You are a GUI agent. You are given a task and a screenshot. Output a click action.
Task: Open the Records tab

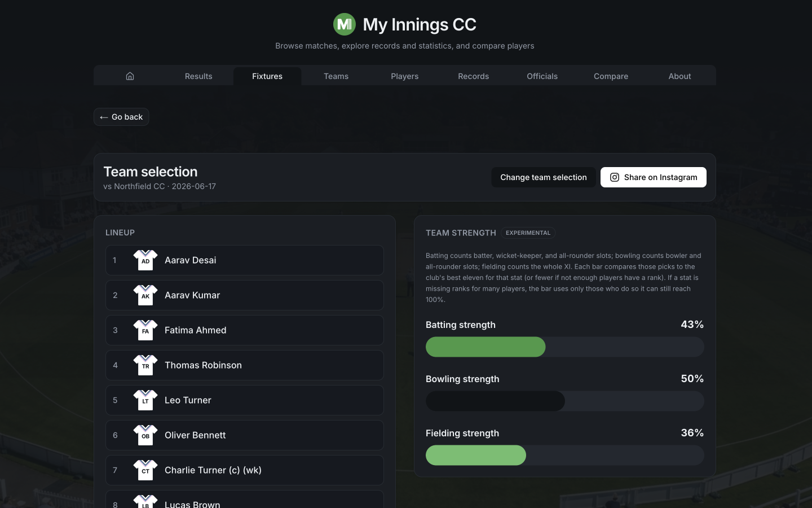pos(474,76)
